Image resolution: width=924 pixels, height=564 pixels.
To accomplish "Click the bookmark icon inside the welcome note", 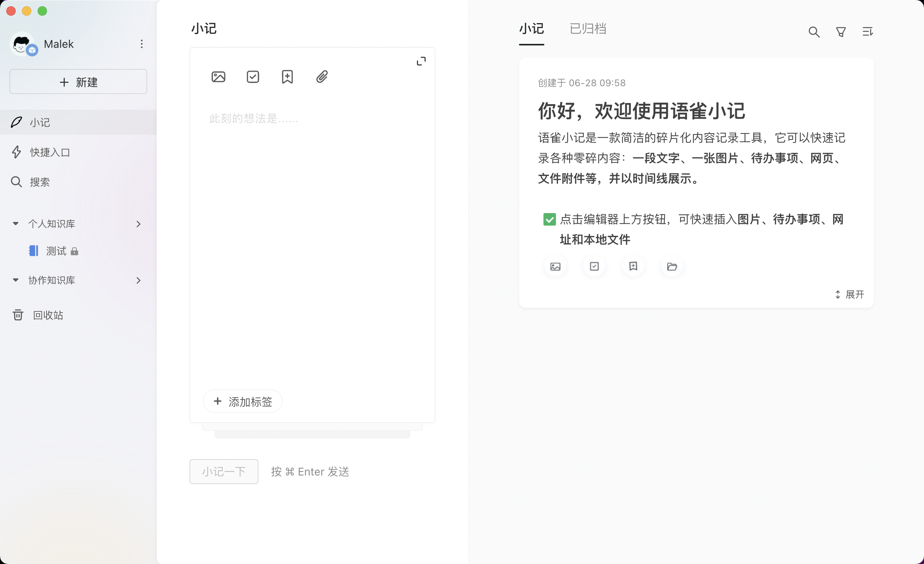I will tap(633, 266).
